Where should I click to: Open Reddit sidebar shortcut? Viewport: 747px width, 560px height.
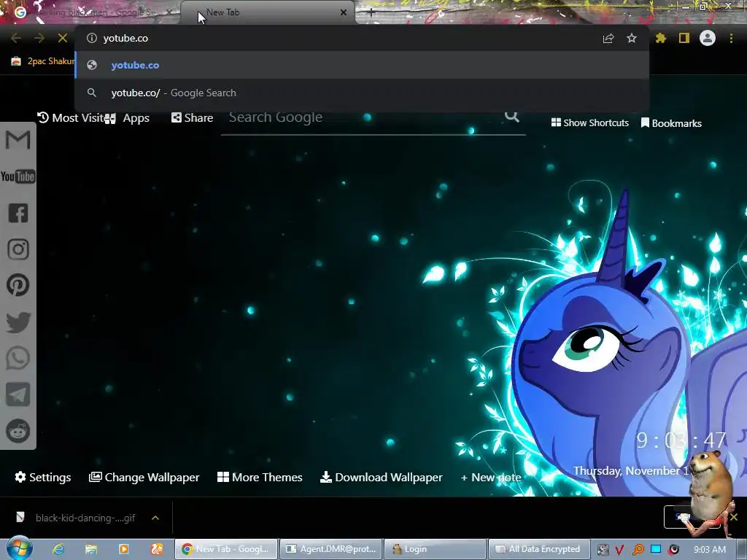(x=18, y=431)
